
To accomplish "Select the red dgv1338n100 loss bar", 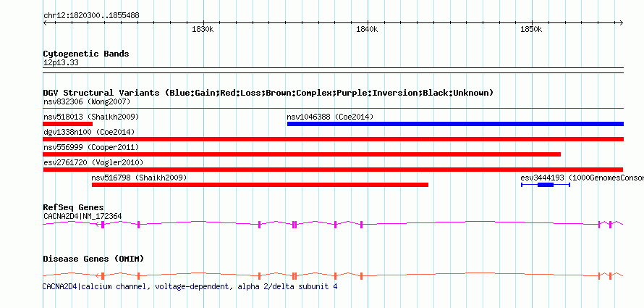I will click(333, 139).
